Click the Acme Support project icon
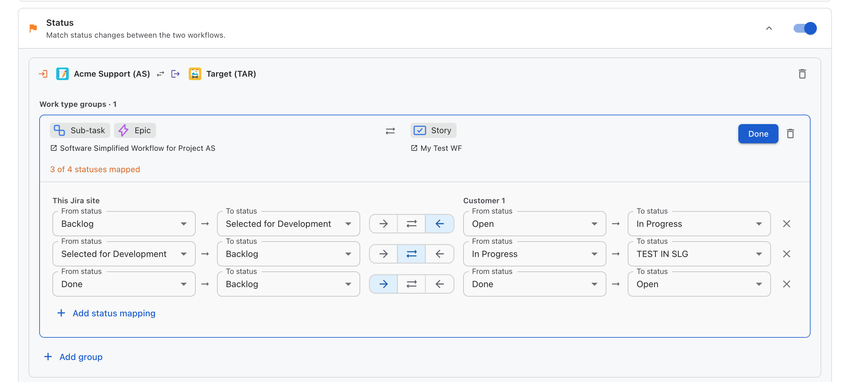This screenshot has width=868, height=382. coord(62,74)
